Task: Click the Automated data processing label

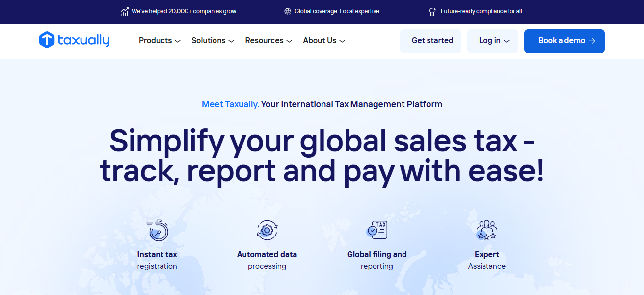Action: click(267, 260)
